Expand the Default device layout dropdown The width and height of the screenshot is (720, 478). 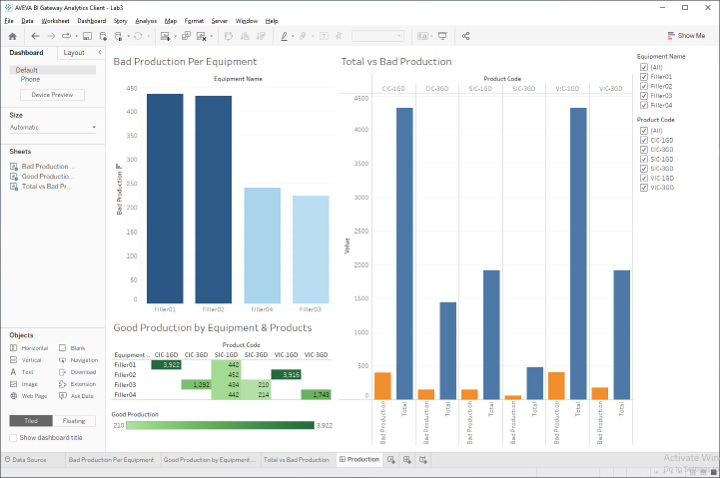coord(54,70)
